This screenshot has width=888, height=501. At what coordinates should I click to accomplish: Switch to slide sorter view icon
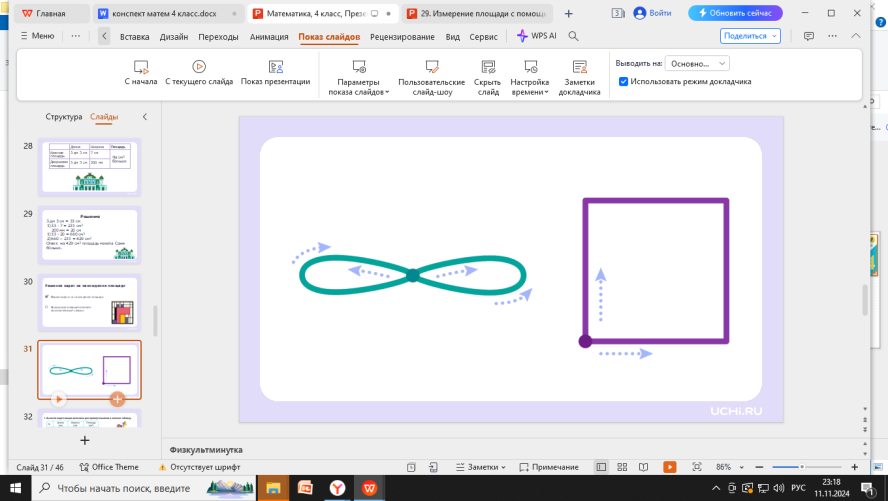(622, 467)
